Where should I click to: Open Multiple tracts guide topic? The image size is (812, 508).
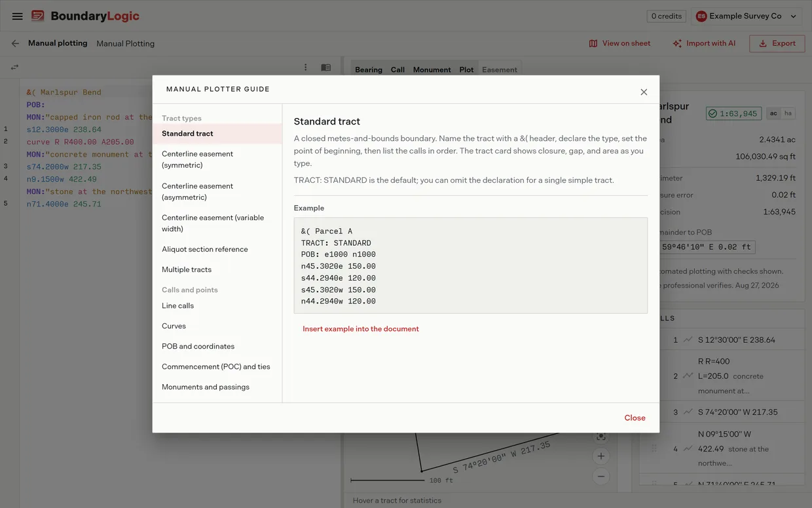[x=217, y=269]
